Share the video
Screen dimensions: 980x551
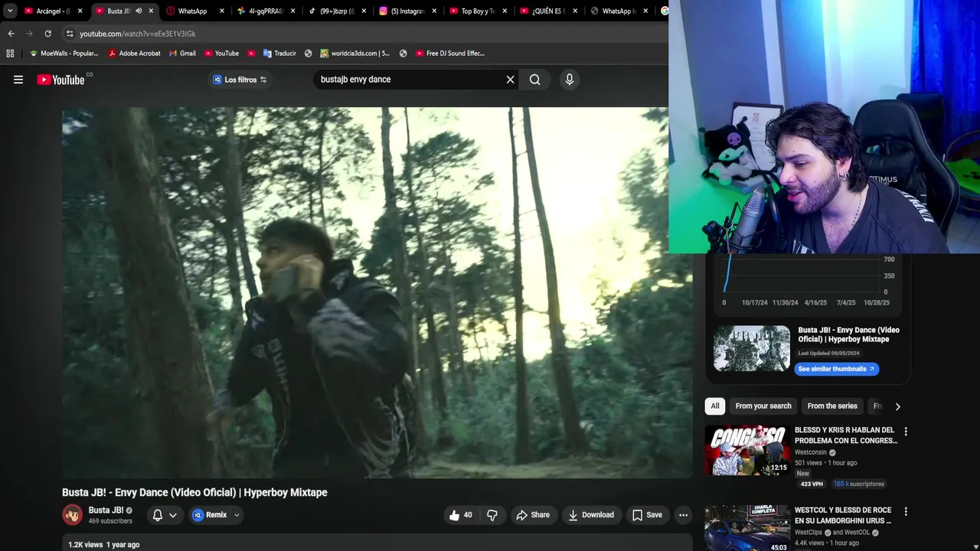(x=533, y=515)
